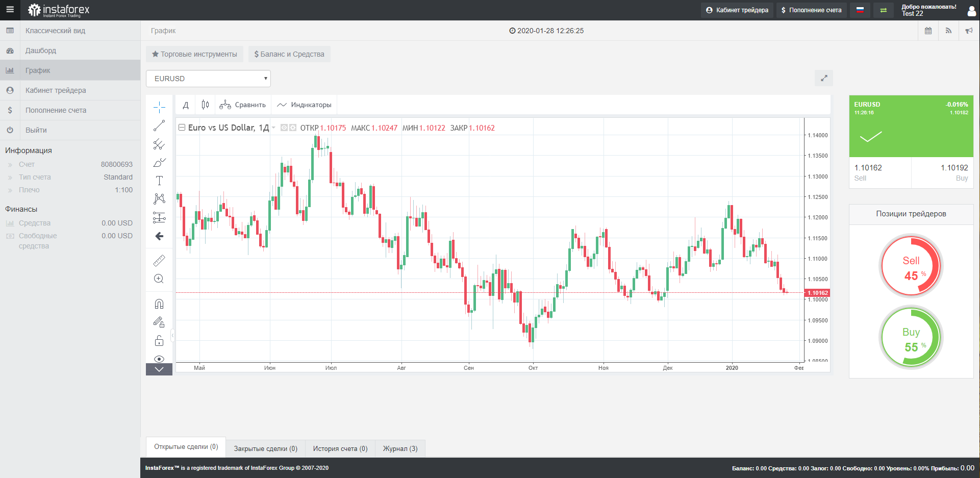Activate the measure ruler tool
Screen dimensions: 980x478
click(x=159, y=261)
